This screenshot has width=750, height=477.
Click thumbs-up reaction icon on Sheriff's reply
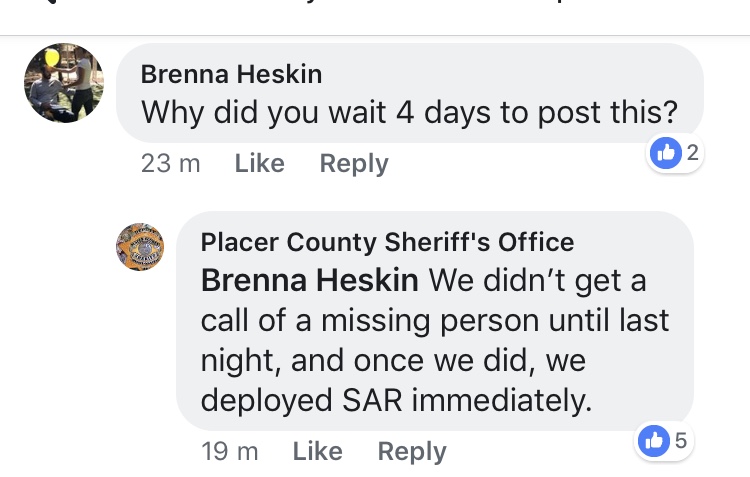tap(652, 440)
